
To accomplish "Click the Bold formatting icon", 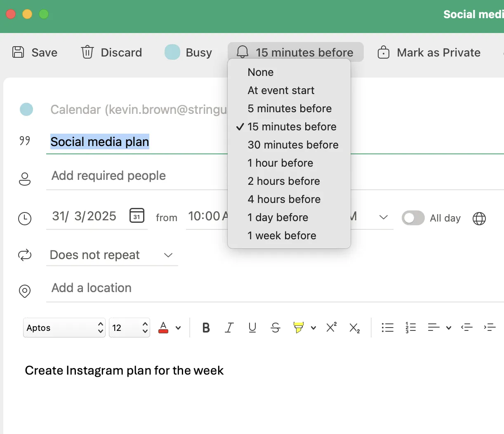I will coord(206,328).
